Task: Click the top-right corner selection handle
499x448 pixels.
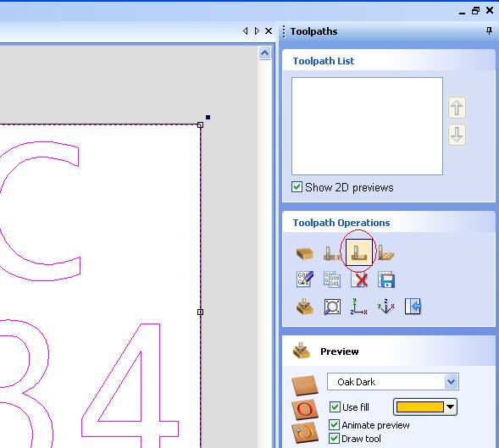Action: tap(200, 125)
